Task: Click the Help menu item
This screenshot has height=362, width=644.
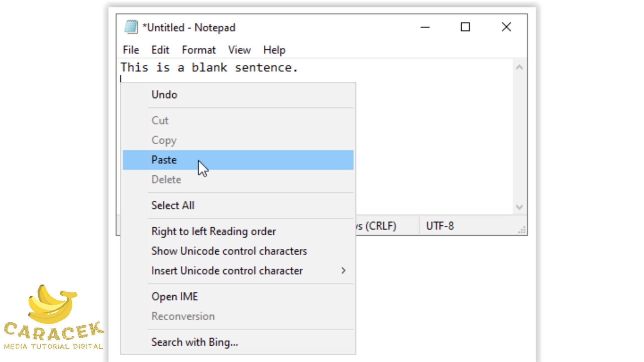Action: point(274,50)
